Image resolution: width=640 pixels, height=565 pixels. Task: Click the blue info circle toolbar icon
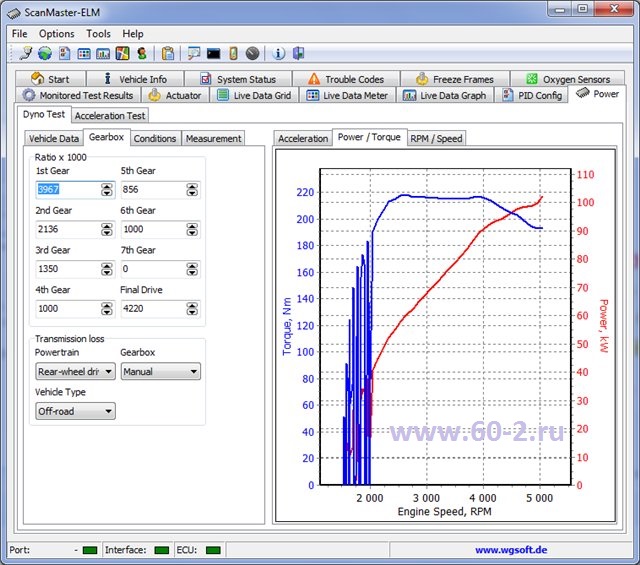279,53
